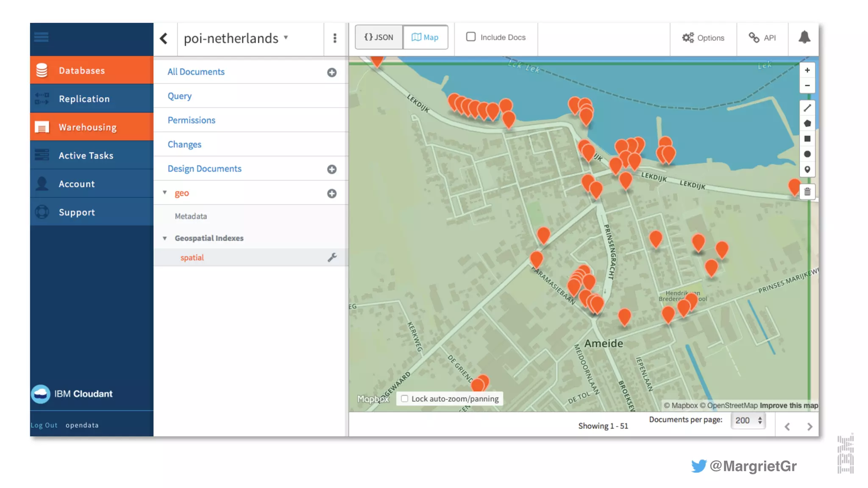Enable the Include Docs checkbox

pyautogui.click(x=470, y=37)
